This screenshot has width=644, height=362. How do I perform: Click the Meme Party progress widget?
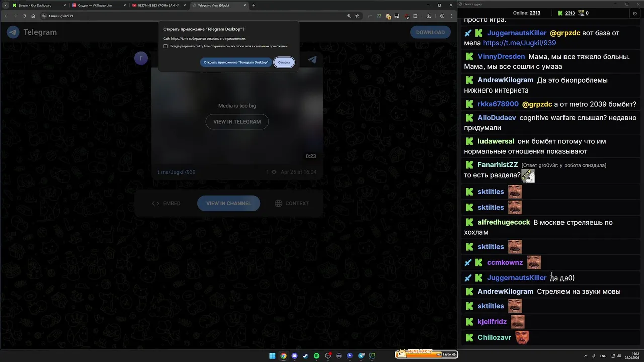point(426,354)
